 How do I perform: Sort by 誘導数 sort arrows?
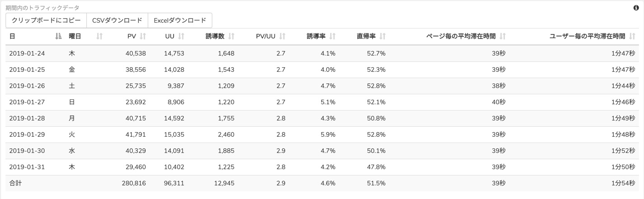click(231, 37)
